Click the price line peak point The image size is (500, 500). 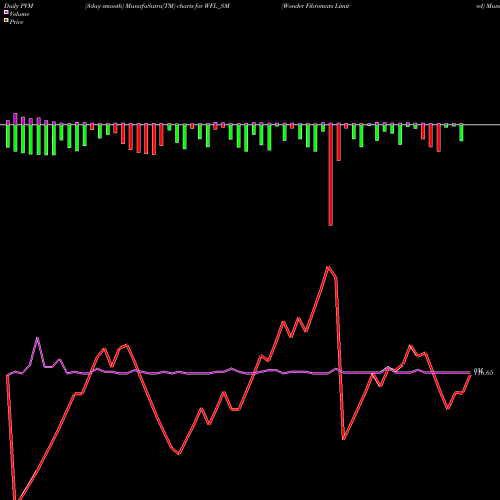(x=328, y=267)
